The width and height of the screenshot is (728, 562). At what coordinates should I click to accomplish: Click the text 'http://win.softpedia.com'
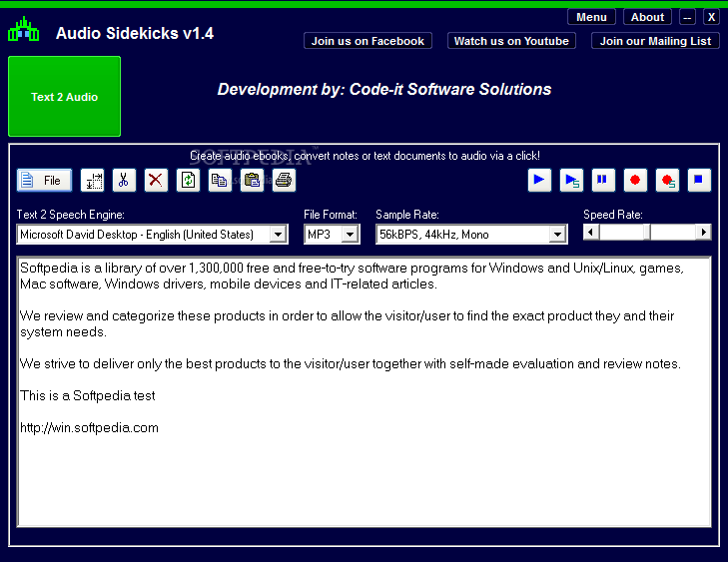(x=89, y=427)
